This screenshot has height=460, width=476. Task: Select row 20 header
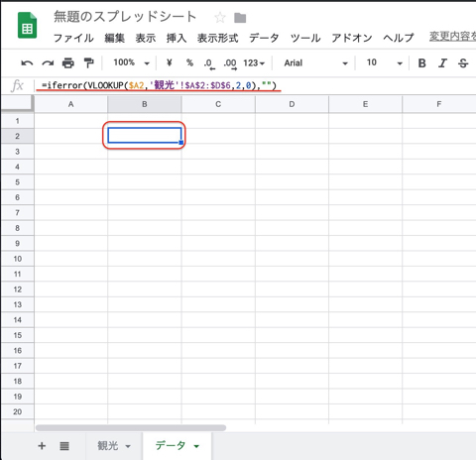click(x=17, y=412)
